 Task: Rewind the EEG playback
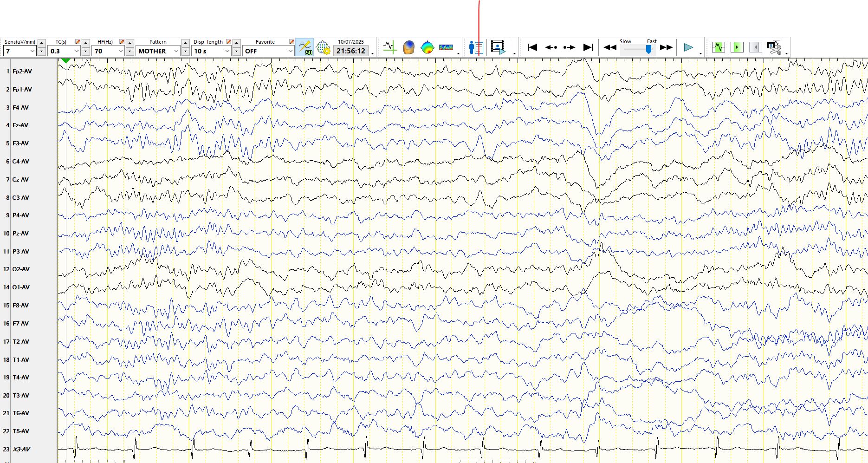tap(610, 47)
